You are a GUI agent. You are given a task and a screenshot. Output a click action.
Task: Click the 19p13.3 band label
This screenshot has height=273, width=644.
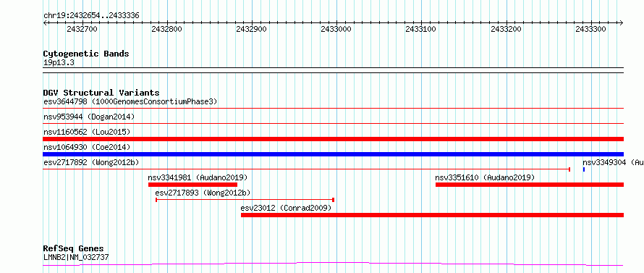tap(59, 63)
